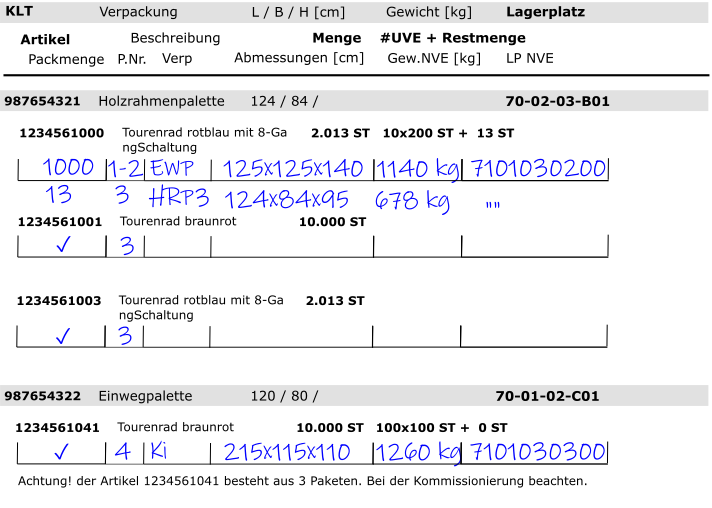Select the EWP packaging field
Image resolution: width=712 pixels, height=508 pixels.
coord(172,168)
